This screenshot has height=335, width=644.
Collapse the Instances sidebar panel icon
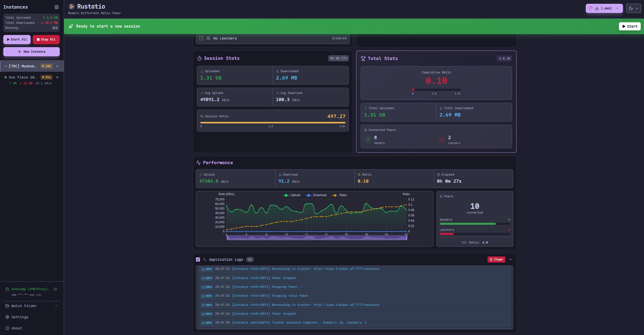(x=57, y=7)
